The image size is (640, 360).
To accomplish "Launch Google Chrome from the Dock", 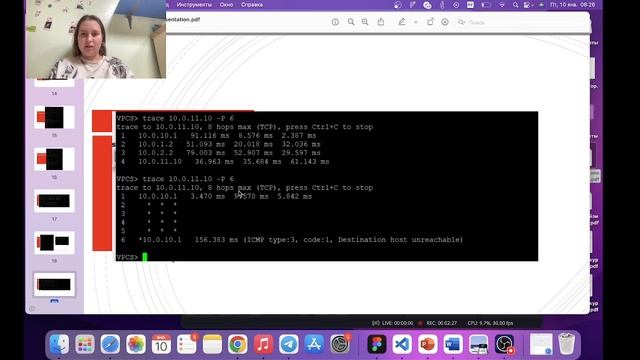I will [238, 344].
